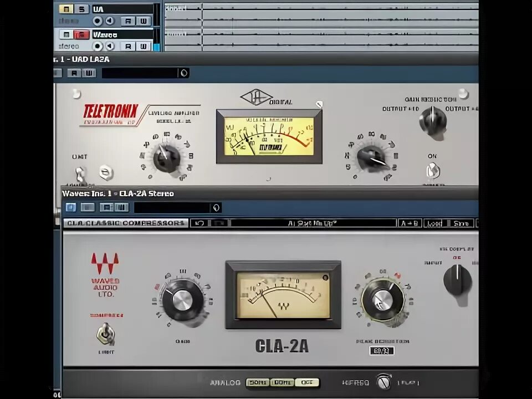Click the CLA Classic Compressors label
Viewport: 532px width, 399px height.
[x=126, y=223]
